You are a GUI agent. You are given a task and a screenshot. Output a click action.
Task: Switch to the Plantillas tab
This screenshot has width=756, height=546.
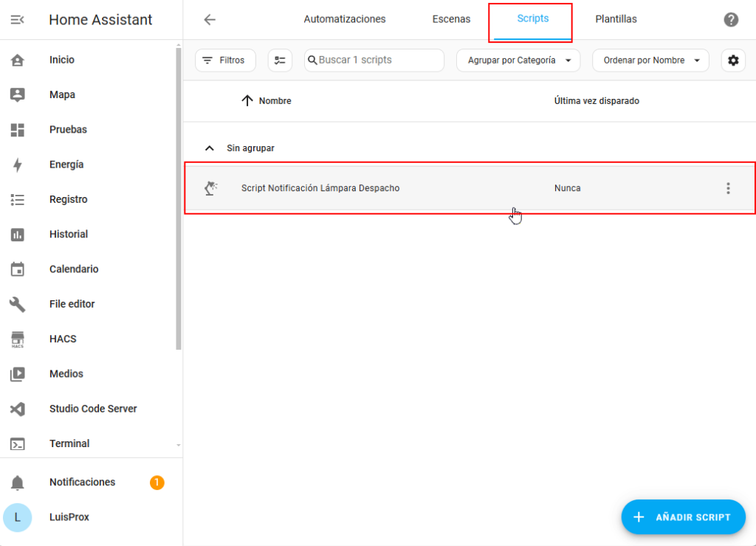click(x=616, y=19)
